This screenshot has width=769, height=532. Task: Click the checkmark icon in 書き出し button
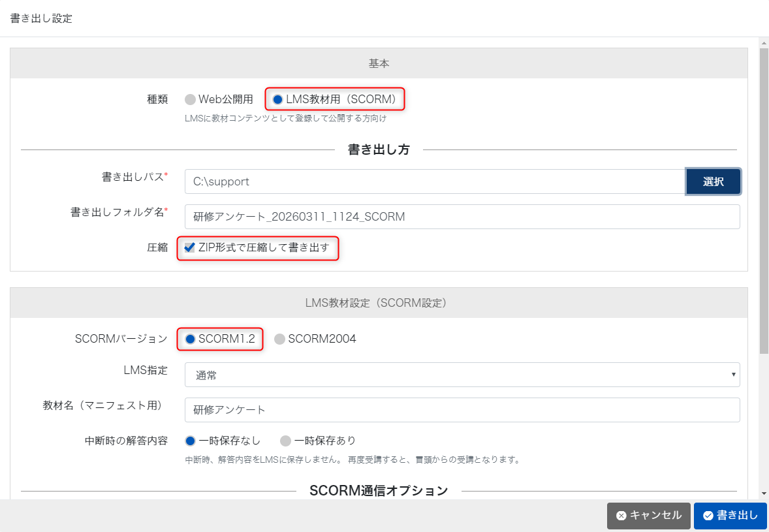708,516
